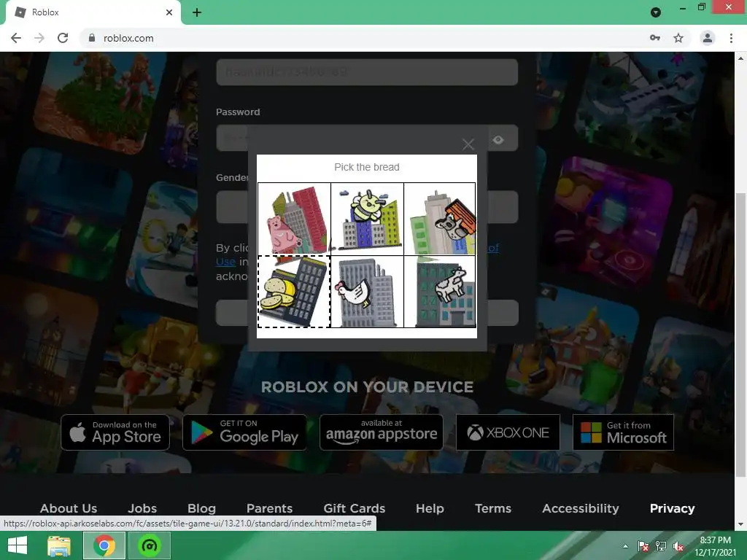Screen dimensions: 747x560
Task: Pick the pink bear captcha tile
Action: (294, 219)
